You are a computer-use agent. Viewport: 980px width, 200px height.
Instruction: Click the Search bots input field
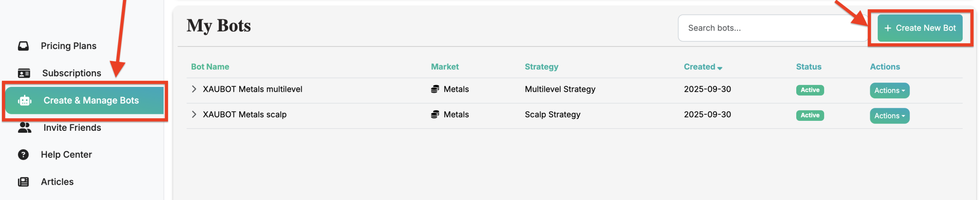click(772, 28)
